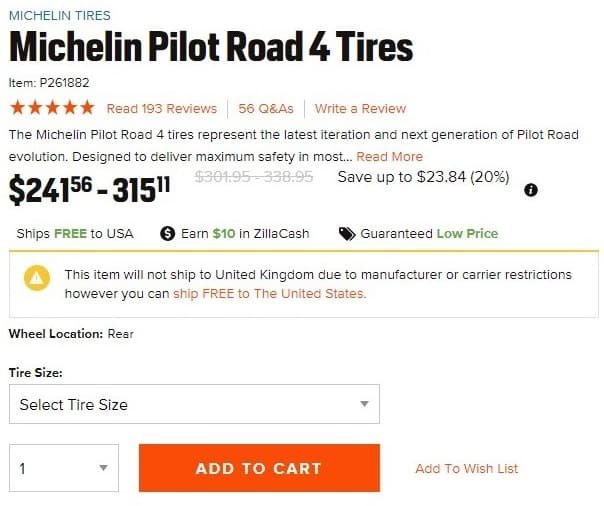Click the quantity dropdown arrow
Screen dimensions: 604x506
(103, 468)
